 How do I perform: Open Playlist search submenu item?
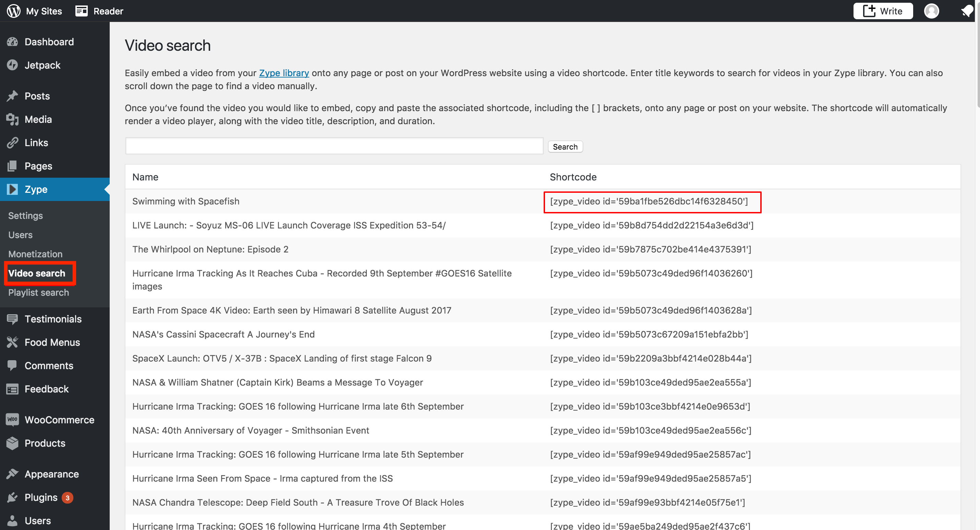38,292
